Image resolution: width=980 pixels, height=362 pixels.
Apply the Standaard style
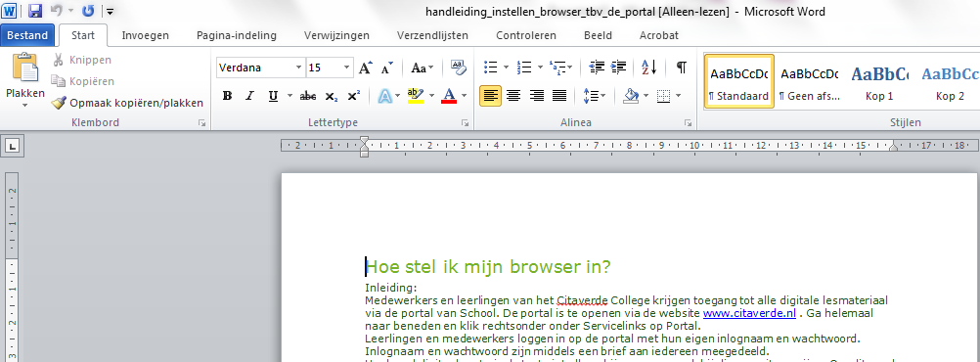[x=739, y=81]
